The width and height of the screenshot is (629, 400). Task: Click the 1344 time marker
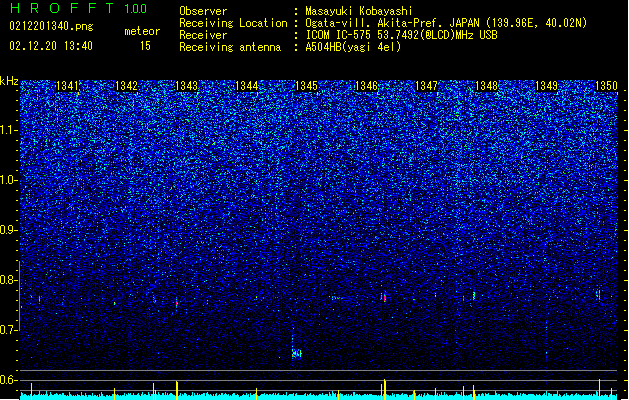coord(246,86)
